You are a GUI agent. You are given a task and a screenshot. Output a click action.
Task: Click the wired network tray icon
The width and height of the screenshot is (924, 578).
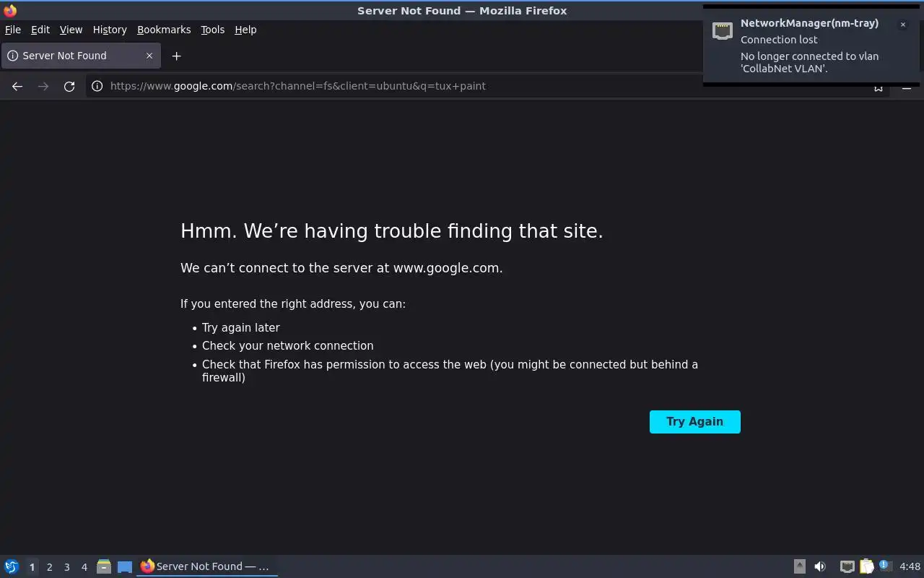tap(847, 566)
